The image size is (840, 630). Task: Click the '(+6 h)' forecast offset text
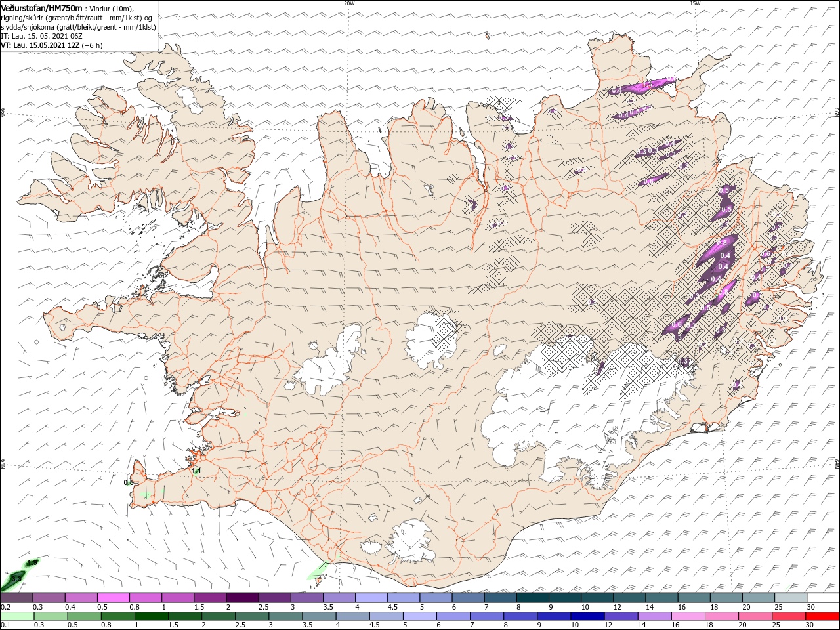pos(93,45)
